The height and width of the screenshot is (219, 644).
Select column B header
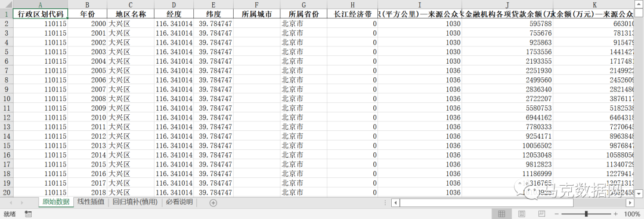coord(88,5)
